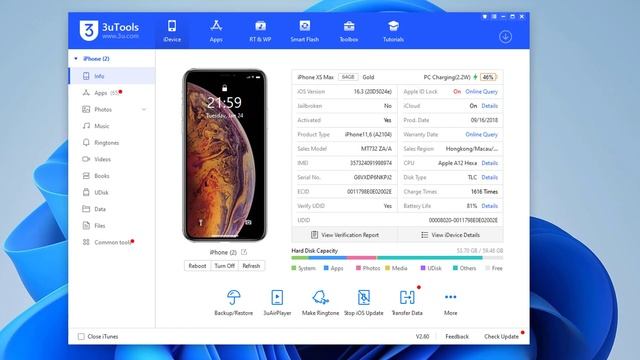Viewport: 640px width, 360px height.
Task: Click the download manager arrow icon
Action: pos(505,37)
